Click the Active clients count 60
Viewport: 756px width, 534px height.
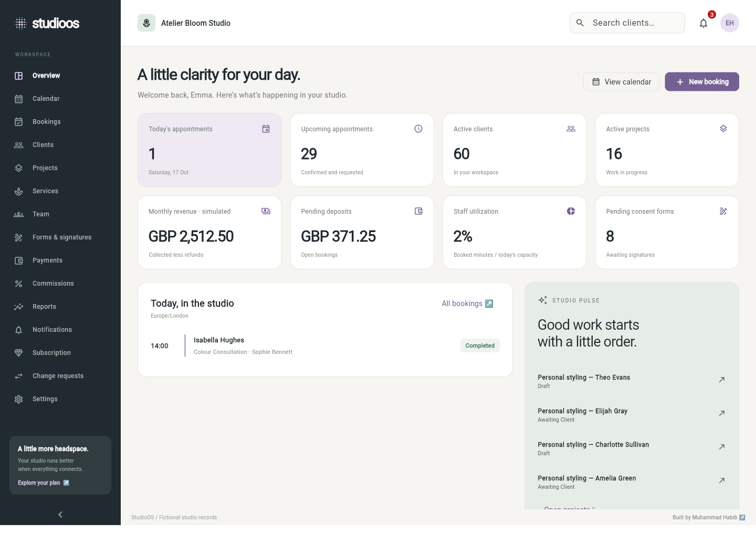click(461, 154)
